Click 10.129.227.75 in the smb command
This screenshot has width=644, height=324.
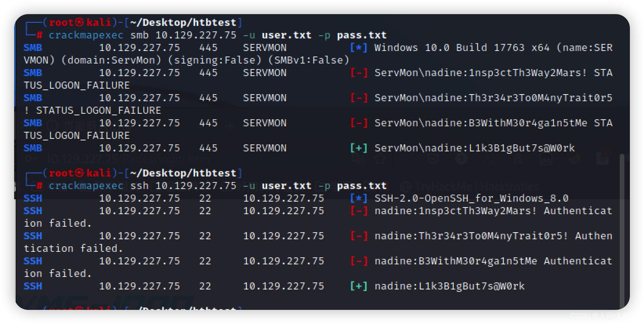(196, 35)
